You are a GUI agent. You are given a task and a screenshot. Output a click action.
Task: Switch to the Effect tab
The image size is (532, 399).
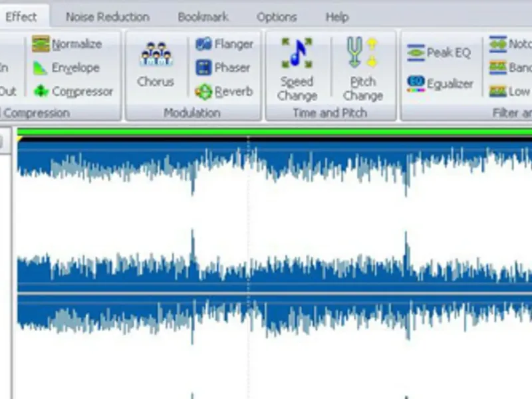click(21, 17)
